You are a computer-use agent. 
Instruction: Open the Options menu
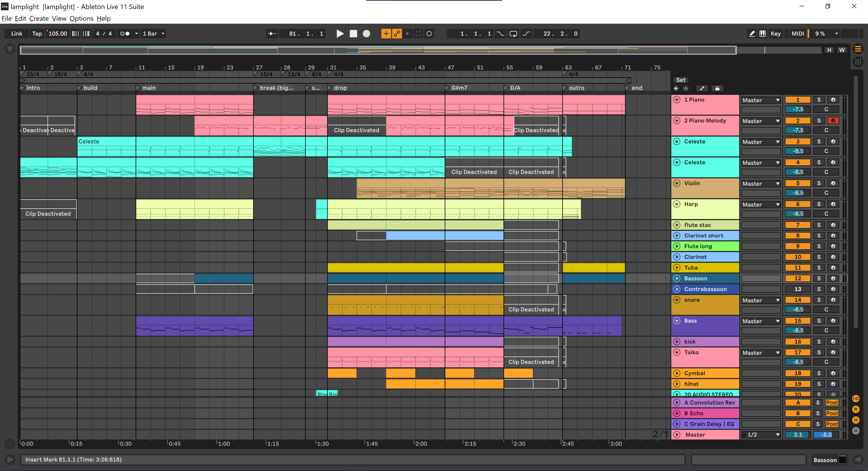(x=81, y=19)
